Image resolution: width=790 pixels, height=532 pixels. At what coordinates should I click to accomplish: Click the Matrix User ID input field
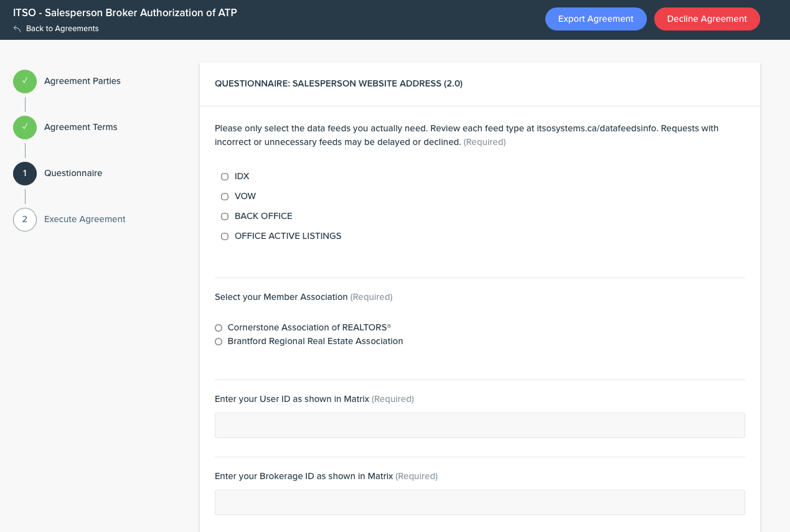click(479, 425)
